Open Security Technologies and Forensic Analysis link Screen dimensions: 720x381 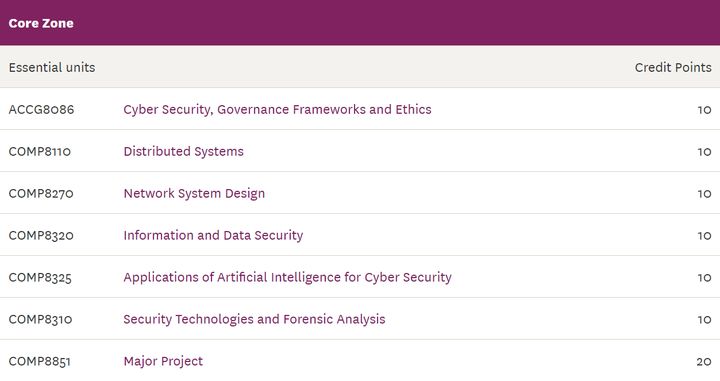pos(254,319)
